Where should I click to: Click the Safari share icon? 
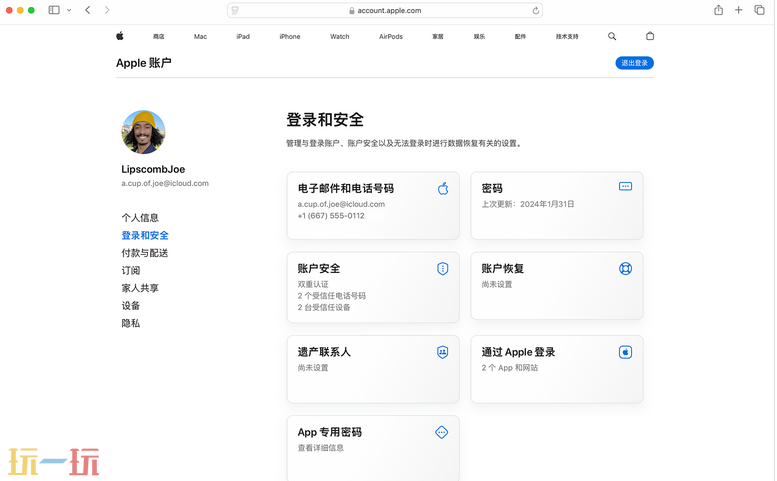point(719,10)
